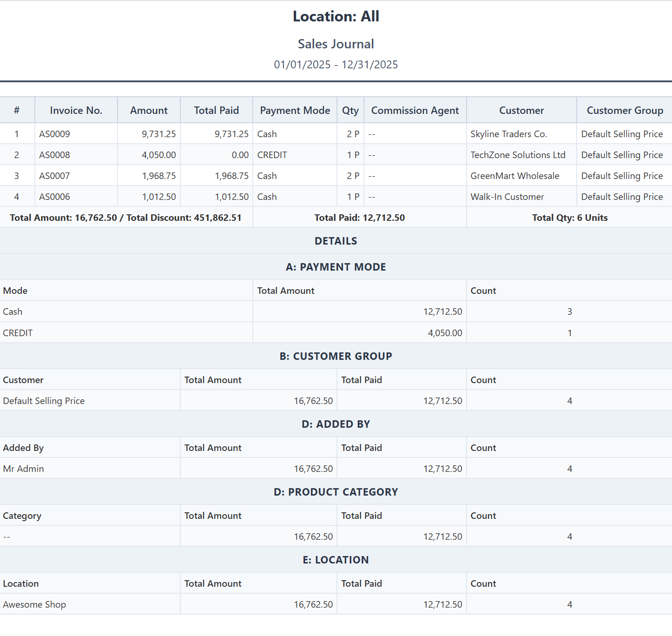Click the Walk-In Customer cell

tap(507, 197)
